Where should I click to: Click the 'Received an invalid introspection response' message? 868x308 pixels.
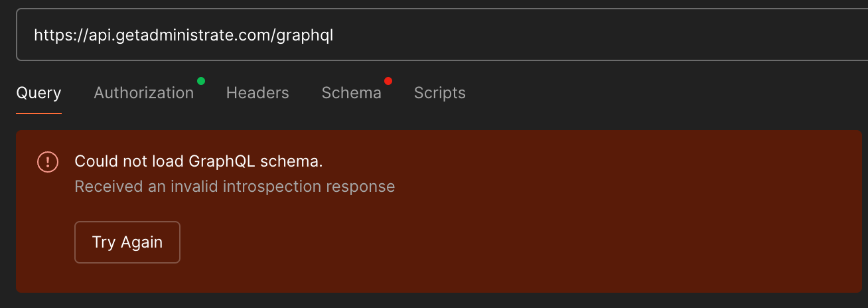tap(235, 187)
